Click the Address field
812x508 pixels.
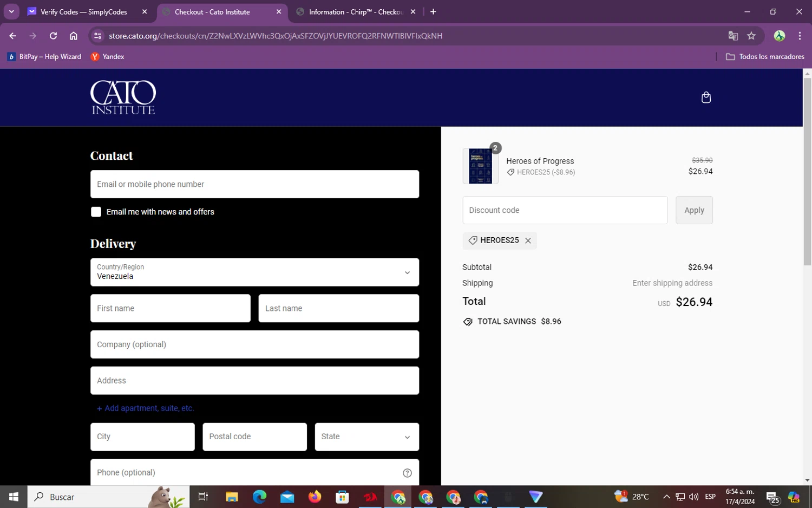point(254,380)
